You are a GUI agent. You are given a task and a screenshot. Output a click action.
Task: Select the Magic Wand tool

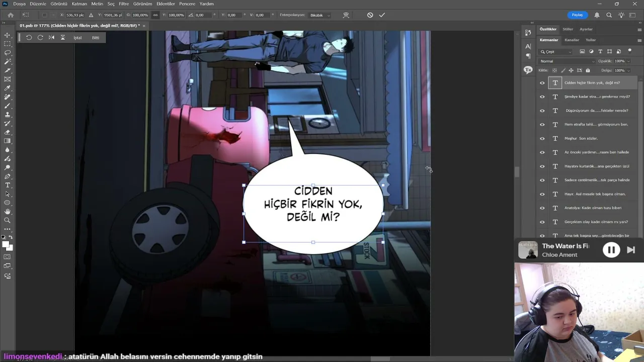[x=8, y=61]
